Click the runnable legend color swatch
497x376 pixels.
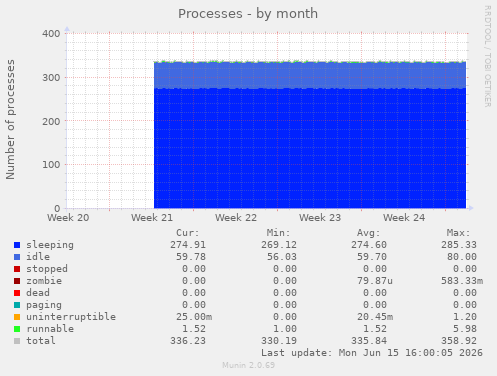click(x=17, y=329)
